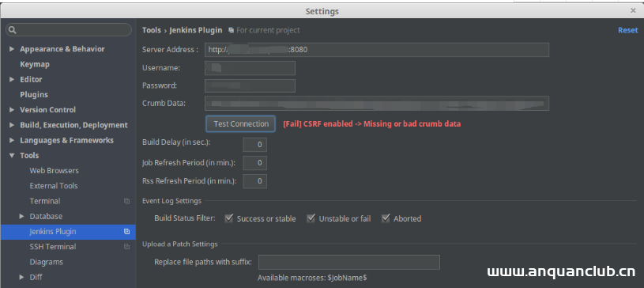Viewport: 644px width, 288px height.
Task: Expand the Database tree node
Action: coord(22,217)
